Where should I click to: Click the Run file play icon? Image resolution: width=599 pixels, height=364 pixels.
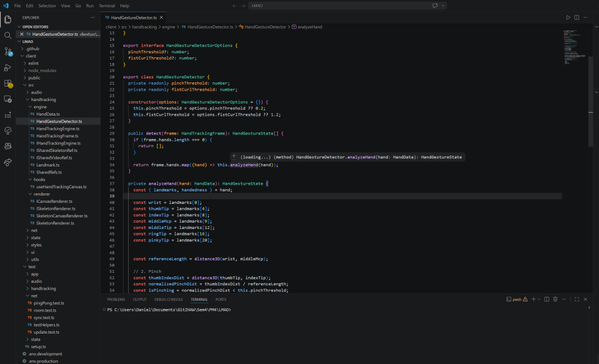point(567,18)
